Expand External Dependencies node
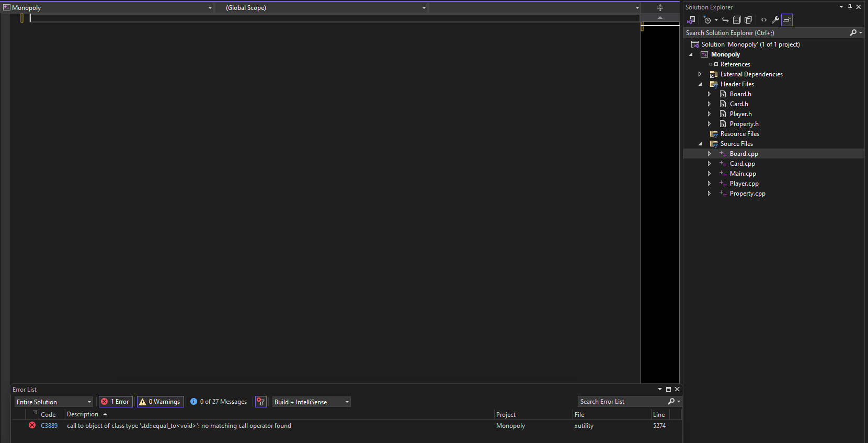Screen dimensions: 868x443 point(700,74)
